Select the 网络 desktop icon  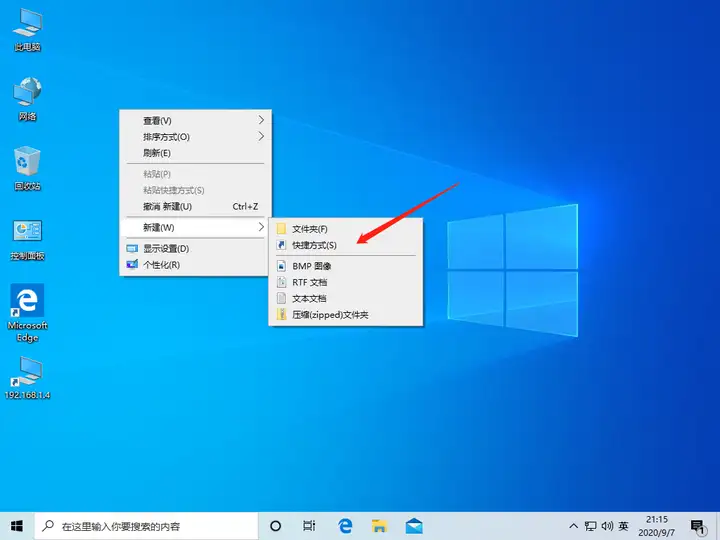(x=27, y=98)
